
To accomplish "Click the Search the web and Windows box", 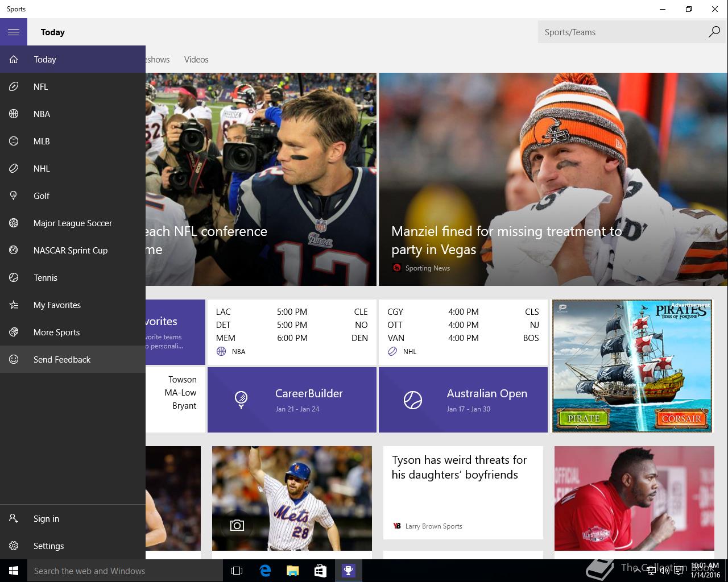I will point(125,571).
